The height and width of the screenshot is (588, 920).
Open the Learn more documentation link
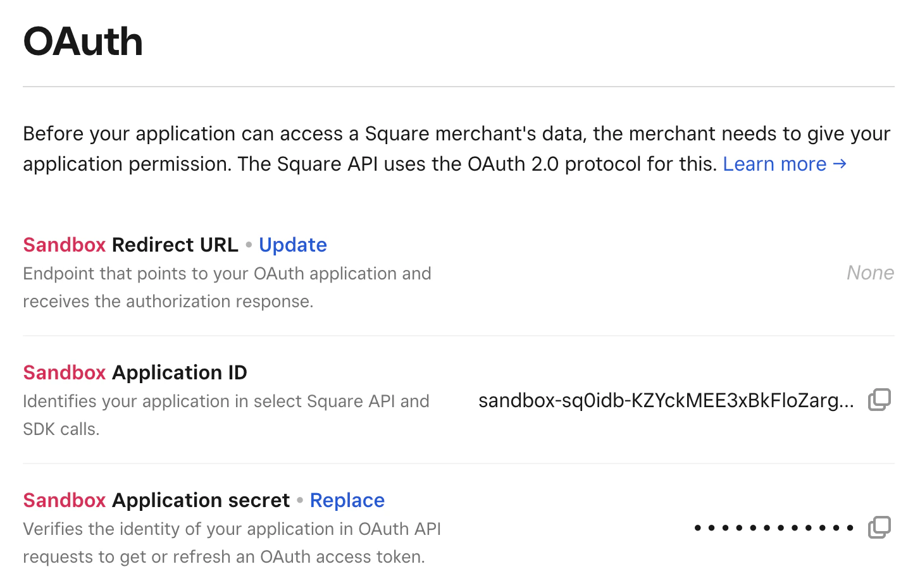775,164
